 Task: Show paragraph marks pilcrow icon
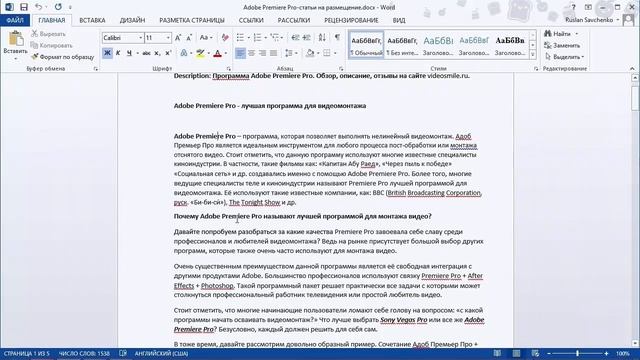pos(337,38)
